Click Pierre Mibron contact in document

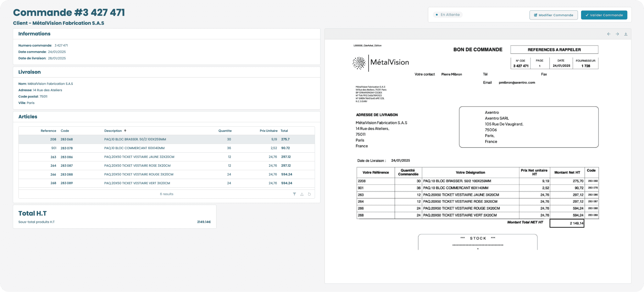pyautogui.click(x=452, y=74)
